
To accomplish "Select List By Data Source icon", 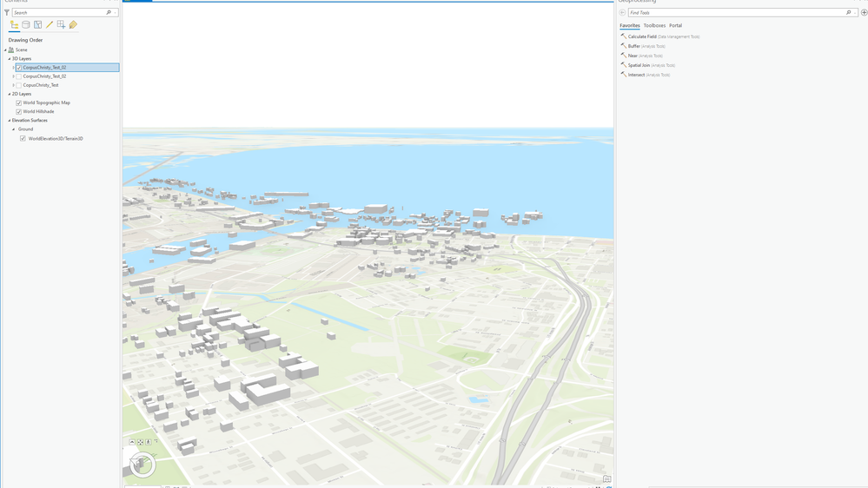I will (26, 25).
